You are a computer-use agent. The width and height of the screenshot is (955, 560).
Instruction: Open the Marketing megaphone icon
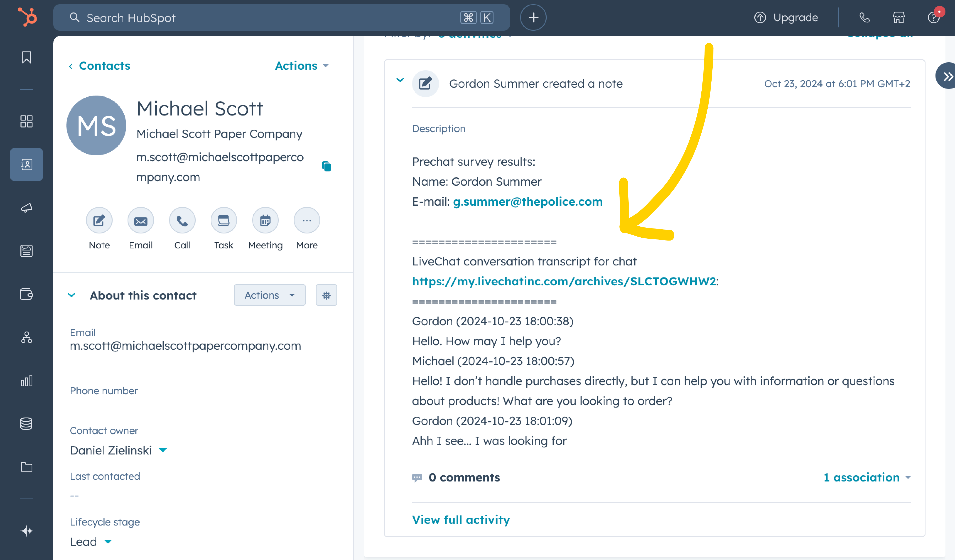tap(27, 208)
